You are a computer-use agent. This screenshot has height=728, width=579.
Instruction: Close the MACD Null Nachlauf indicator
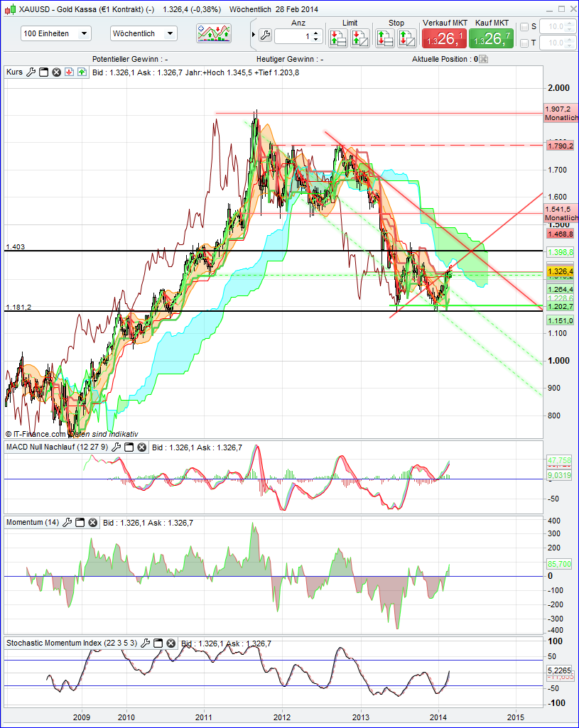tap(142, 446)
